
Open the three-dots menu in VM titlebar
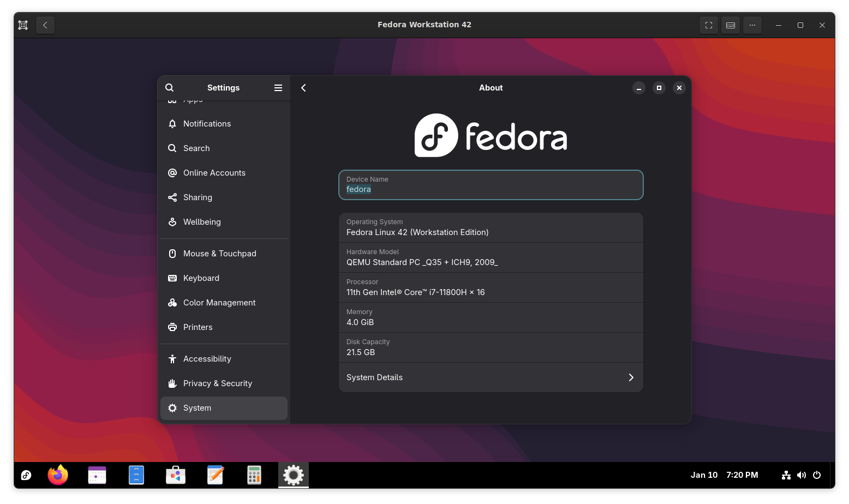pos(752,25)
